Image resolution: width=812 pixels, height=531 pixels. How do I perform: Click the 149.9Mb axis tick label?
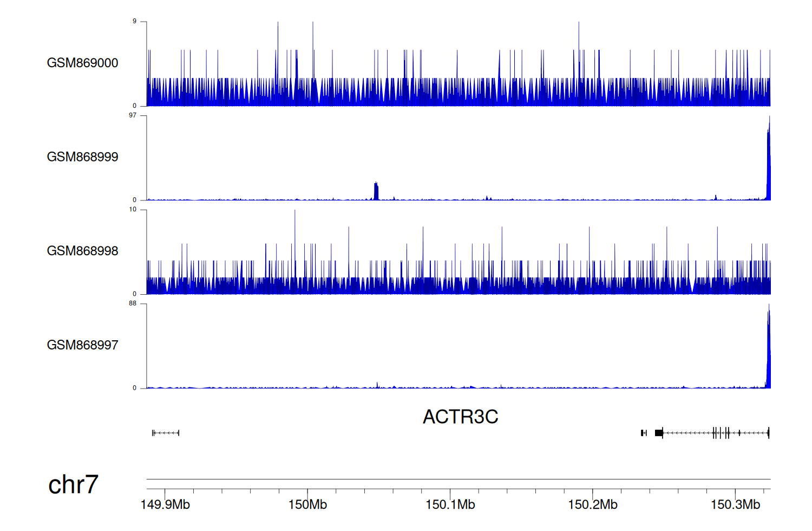pos(165,505)
